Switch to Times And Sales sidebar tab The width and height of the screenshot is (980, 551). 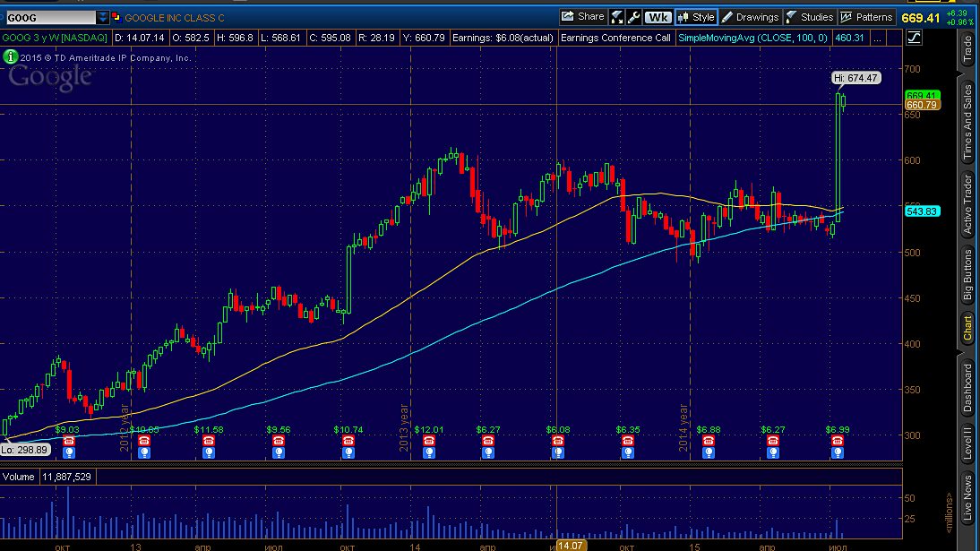pyautogui.click(x=967, y=124)
